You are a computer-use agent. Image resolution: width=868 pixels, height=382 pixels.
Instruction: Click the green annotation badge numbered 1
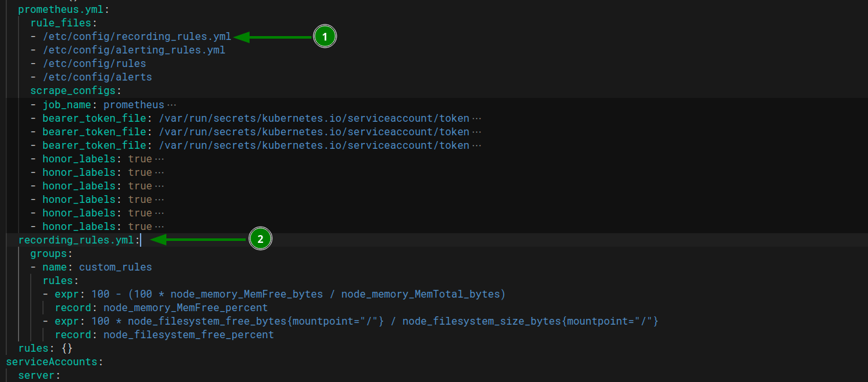tap(324, 36)
